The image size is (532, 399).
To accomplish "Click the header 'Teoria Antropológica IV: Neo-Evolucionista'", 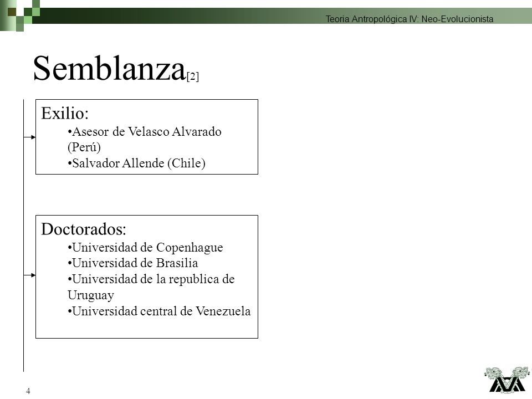I will pyautogui.click(x=410, y=19).
